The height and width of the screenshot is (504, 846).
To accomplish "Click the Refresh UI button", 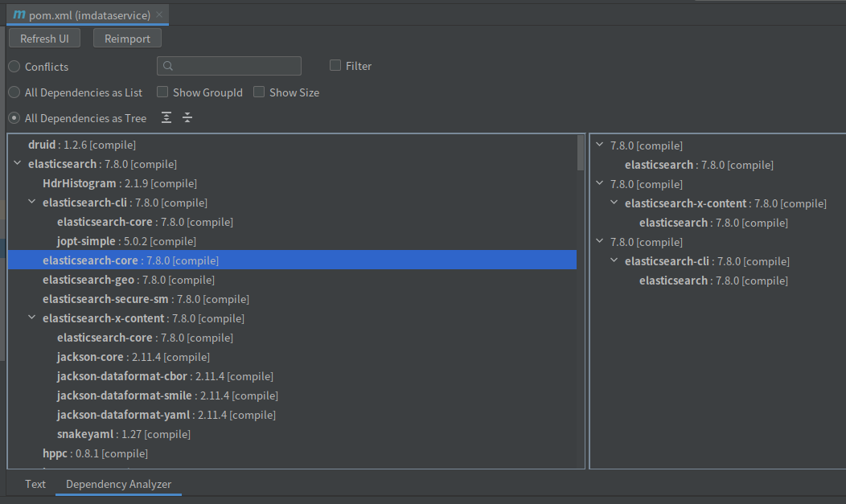I will [44, 39].
